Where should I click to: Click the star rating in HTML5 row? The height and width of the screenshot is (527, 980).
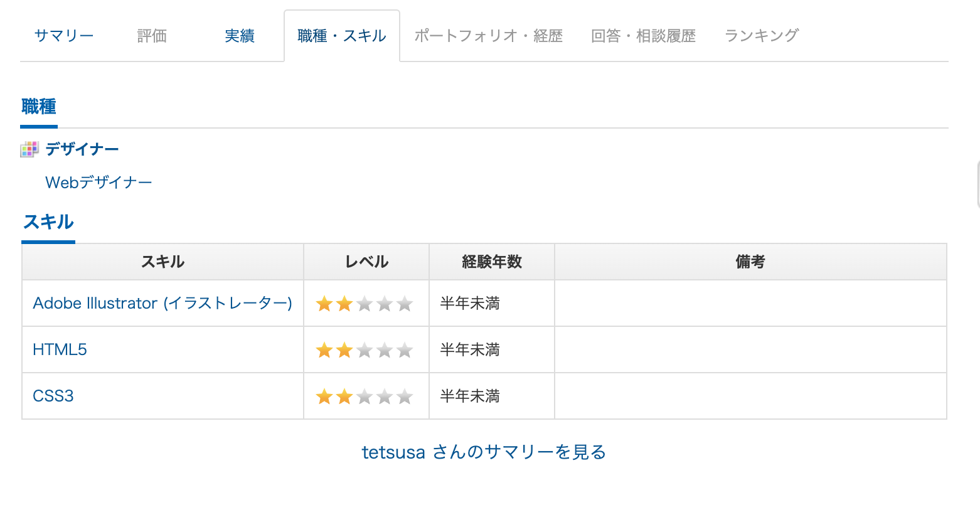365,350
